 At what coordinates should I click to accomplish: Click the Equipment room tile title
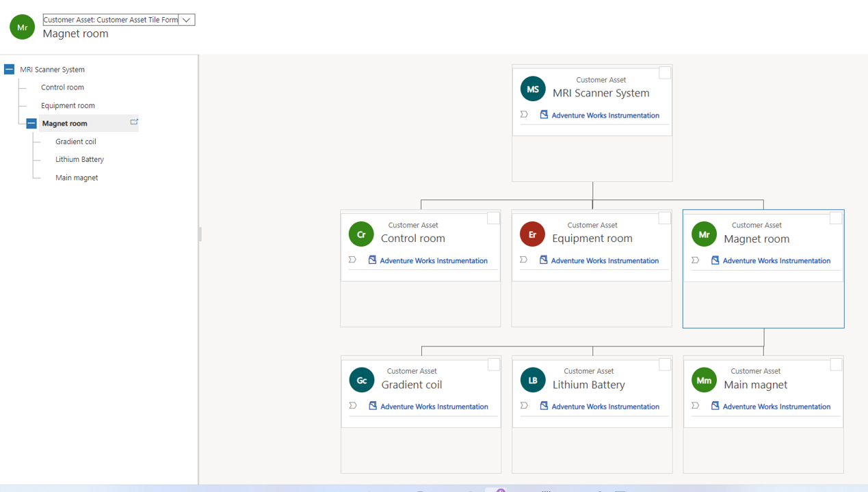(x=592, y=238)
